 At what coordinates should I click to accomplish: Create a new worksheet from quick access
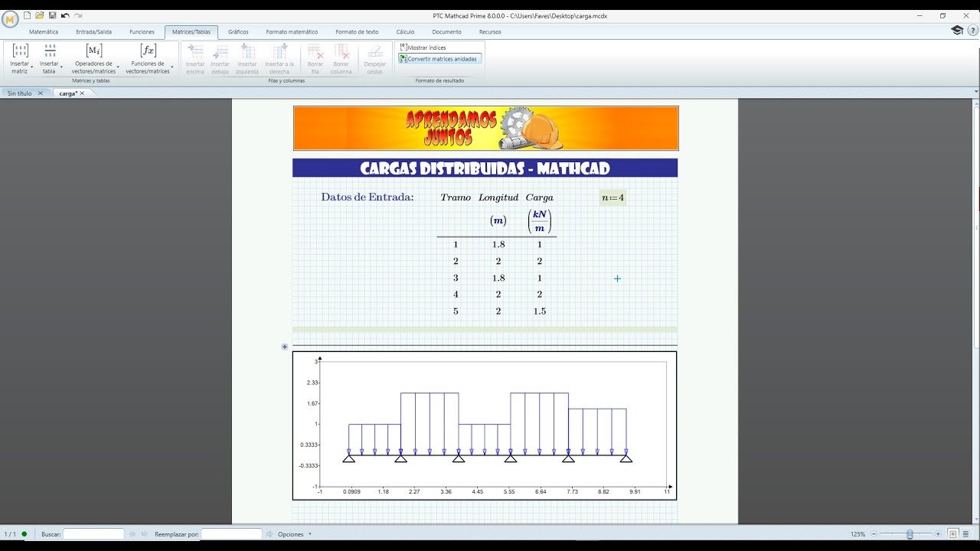tap(27, 15)
